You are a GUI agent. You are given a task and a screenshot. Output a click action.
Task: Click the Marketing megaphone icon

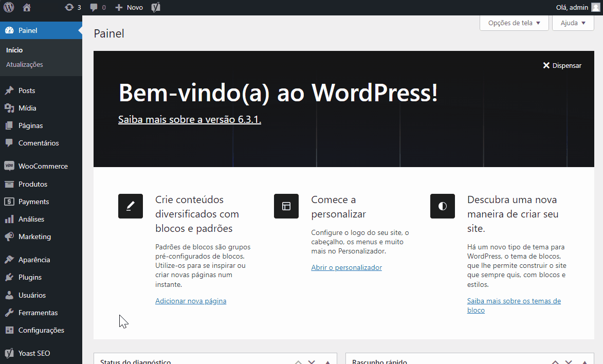[9, 236]
